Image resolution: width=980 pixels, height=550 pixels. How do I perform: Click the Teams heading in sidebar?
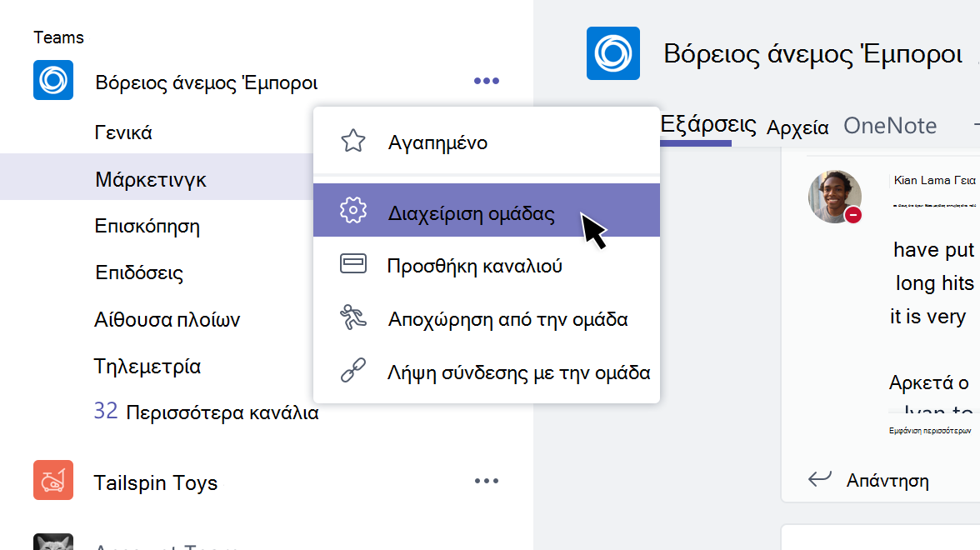click(58, 37)
